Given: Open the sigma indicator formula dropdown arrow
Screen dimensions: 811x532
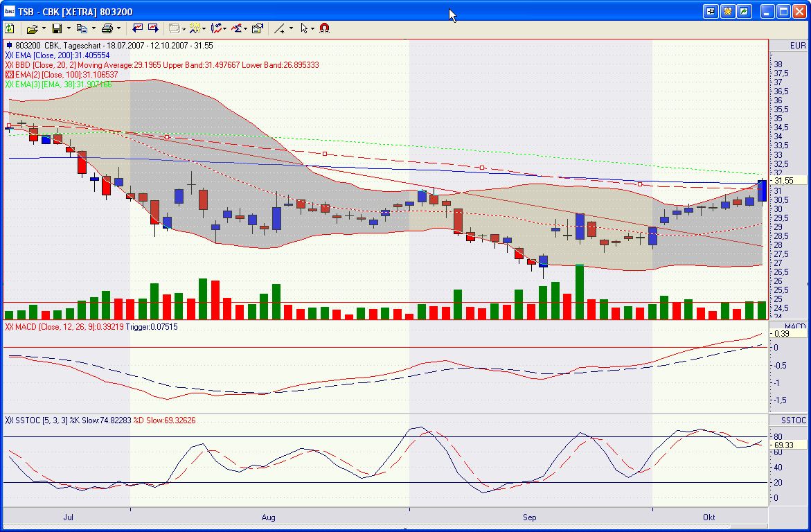Looking at the screenshot, I should click(246, 28).
